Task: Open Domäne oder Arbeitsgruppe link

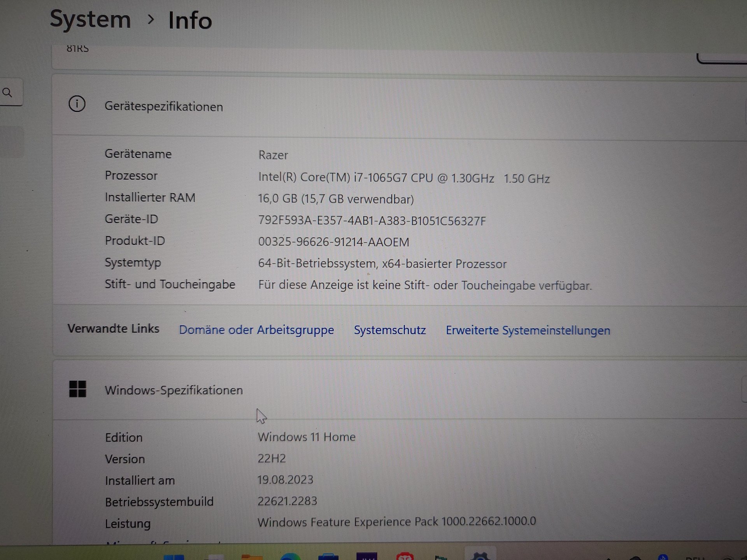Action: coord(256,330)
